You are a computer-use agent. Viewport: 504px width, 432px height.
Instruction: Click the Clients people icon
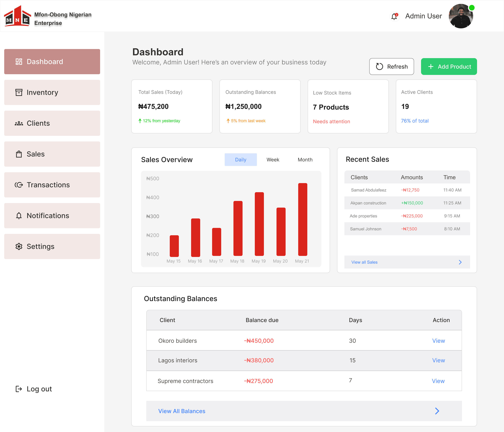click(19, 123)
